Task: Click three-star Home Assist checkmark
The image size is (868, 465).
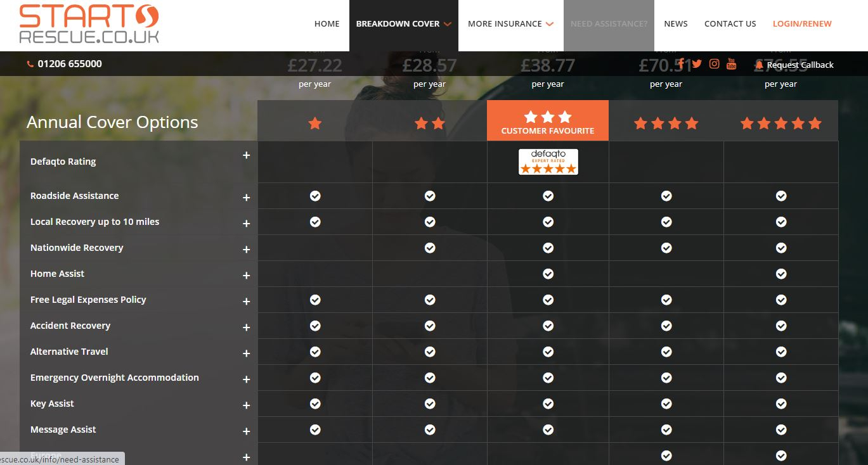Action: point(548,274)
